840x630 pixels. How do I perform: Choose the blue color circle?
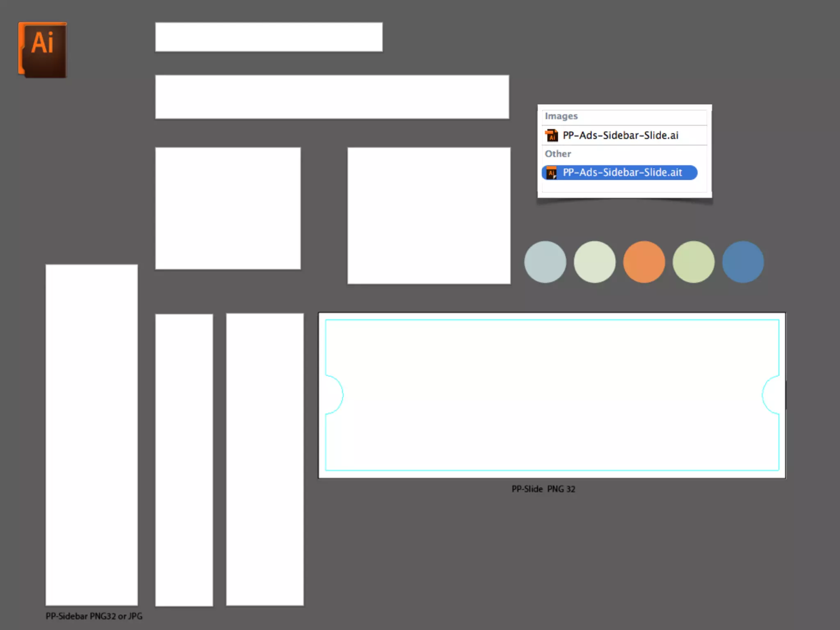(743, 262)
